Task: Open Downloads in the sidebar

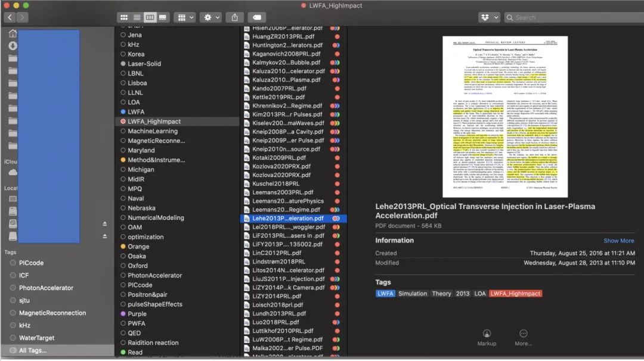Action: 13,46
